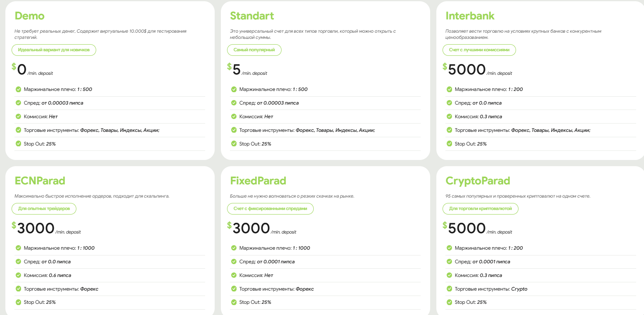Click the check icon next to FixedParad Stop Out
644x315 pixels.
pos(234,302)
